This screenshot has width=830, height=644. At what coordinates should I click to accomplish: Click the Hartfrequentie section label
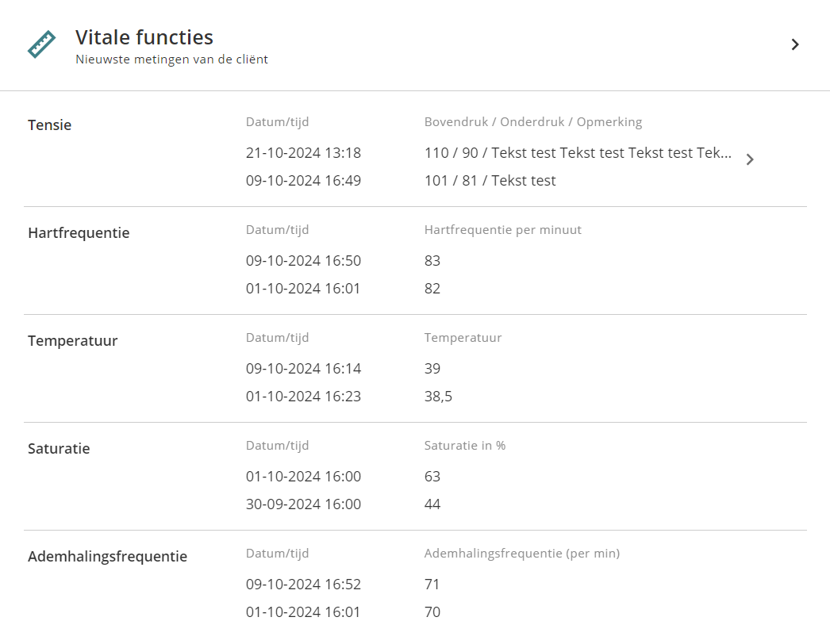pos(79,232)
